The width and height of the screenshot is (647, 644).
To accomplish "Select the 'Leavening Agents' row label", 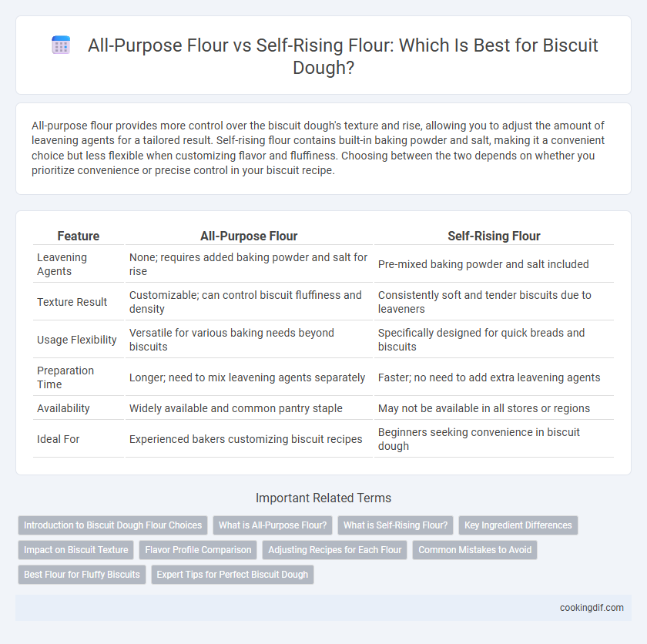I will (62, 264).
